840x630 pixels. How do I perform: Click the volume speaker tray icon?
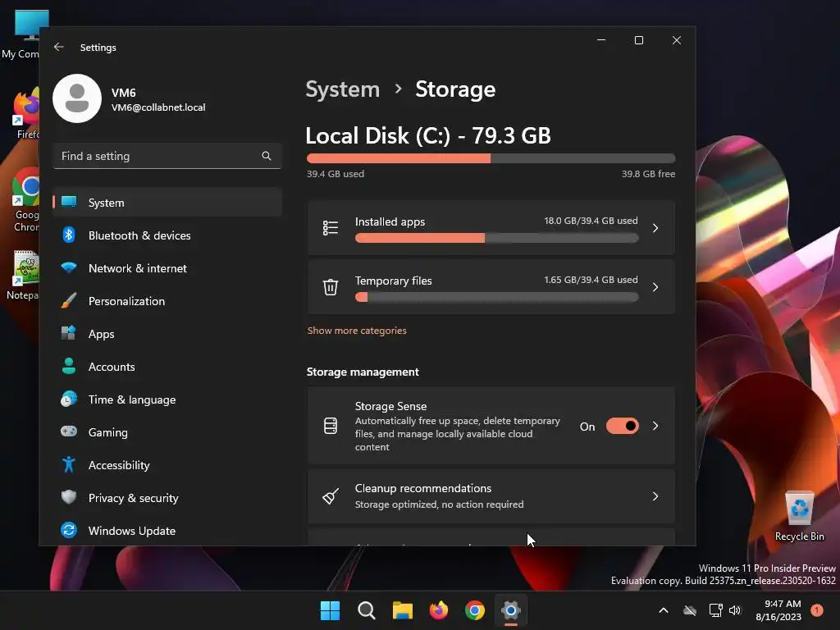coord(735,610)
